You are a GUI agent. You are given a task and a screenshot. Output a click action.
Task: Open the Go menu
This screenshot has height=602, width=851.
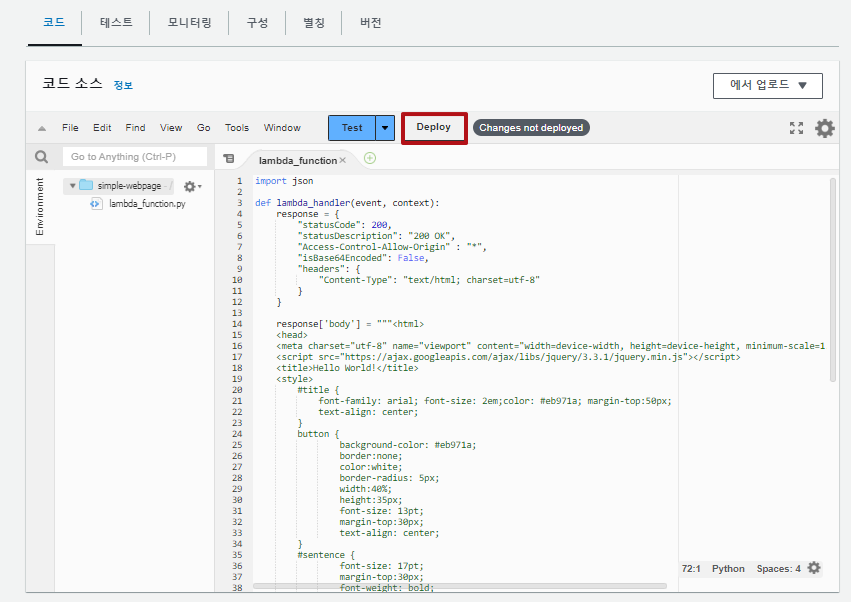[x=204, y=128]
